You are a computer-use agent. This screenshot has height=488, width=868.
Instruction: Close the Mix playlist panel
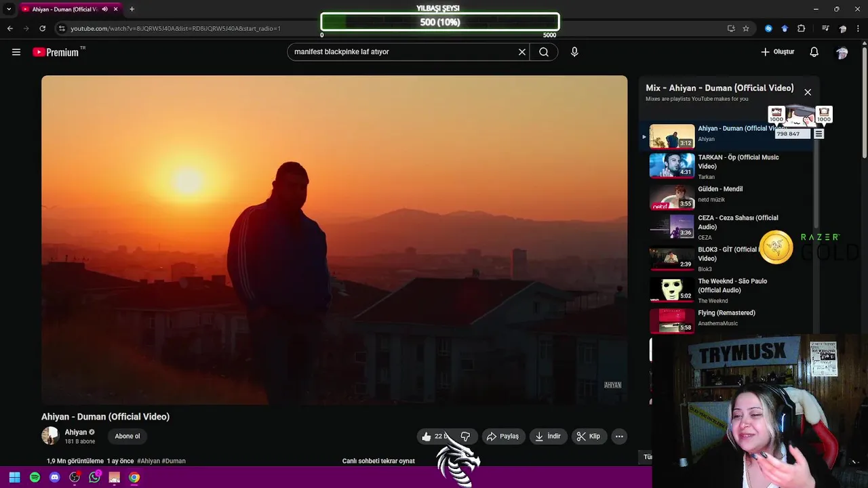808,92
